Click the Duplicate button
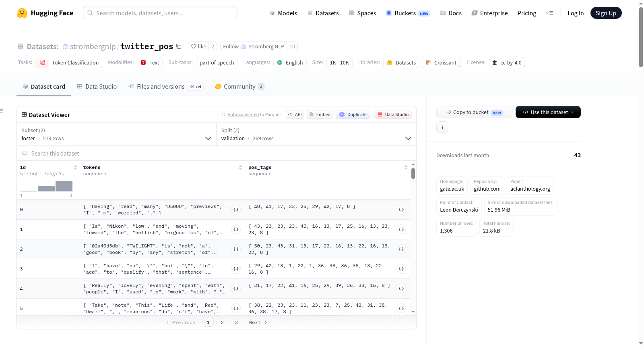644x347 pixels. click(x=353, y=114)
